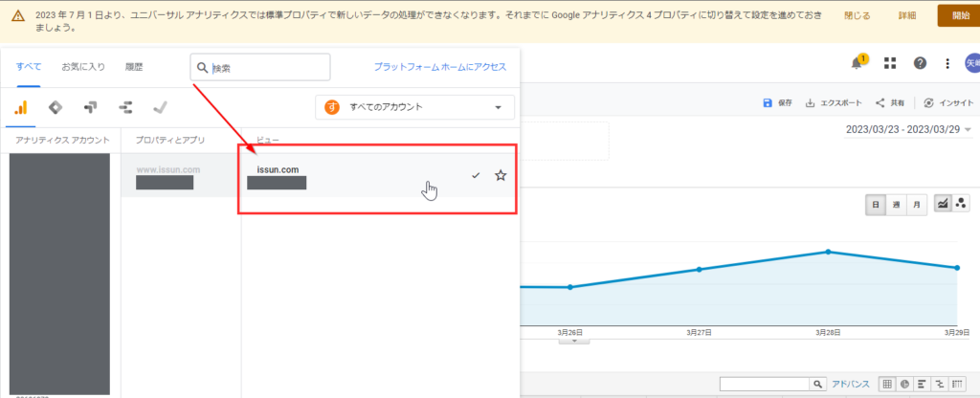
Task: Select the Tag Manager product icon
Action: coord(56,107)
